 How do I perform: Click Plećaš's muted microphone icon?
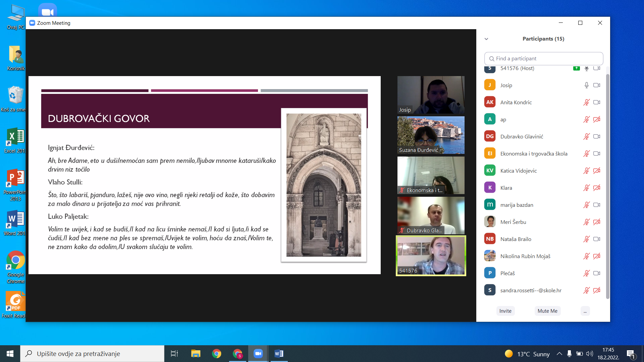[x=586, y=273]
